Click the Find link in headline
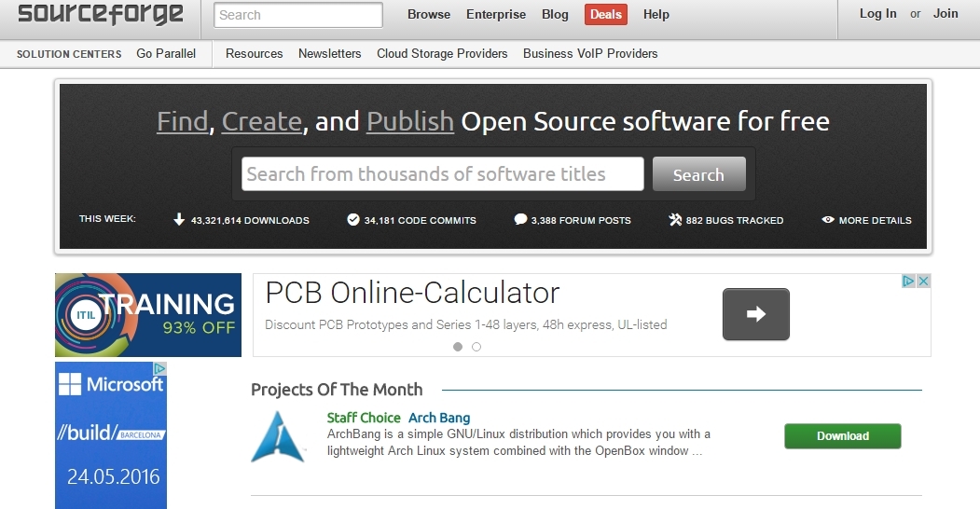The image size is (980, 509). (182, 121)
